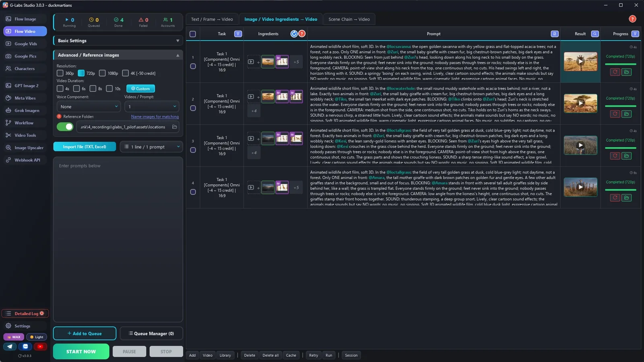Screen dimensions: 644x362
Task: Open Webhook API in the sidebar
Action: [25, 160]
